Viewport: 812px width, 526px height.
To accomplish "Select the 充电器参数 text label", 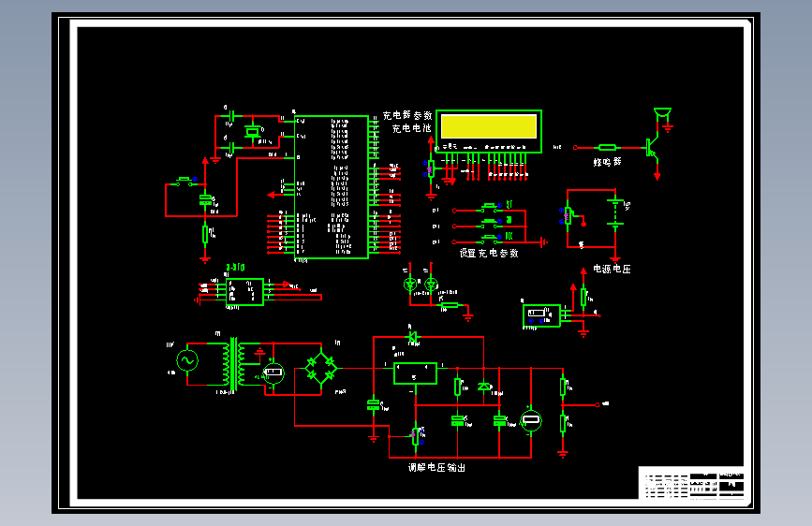I will click(x=407, y=115).
